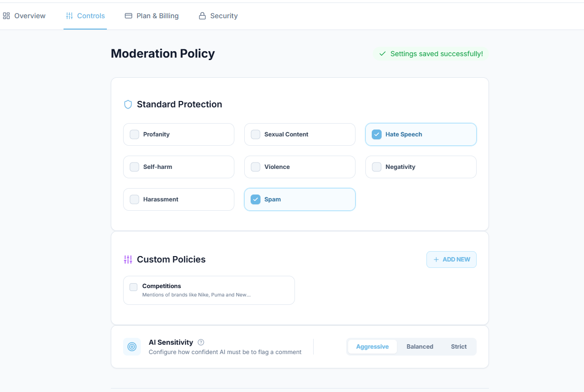This screenshot has height=392, width=584.
Task: Click the sliders icon next to Custom Policies
Action: [128, 259]
